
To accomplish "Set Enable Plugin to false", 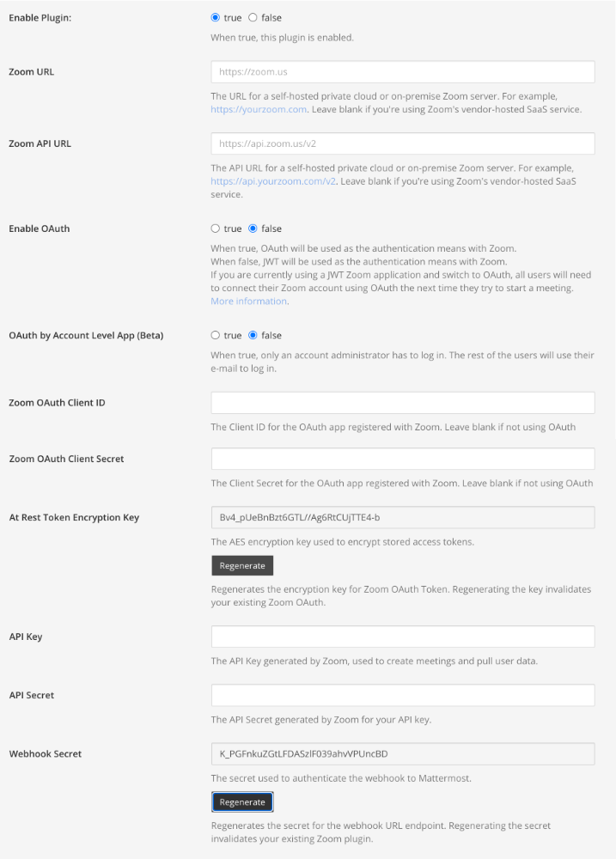I will pos(253,17).
